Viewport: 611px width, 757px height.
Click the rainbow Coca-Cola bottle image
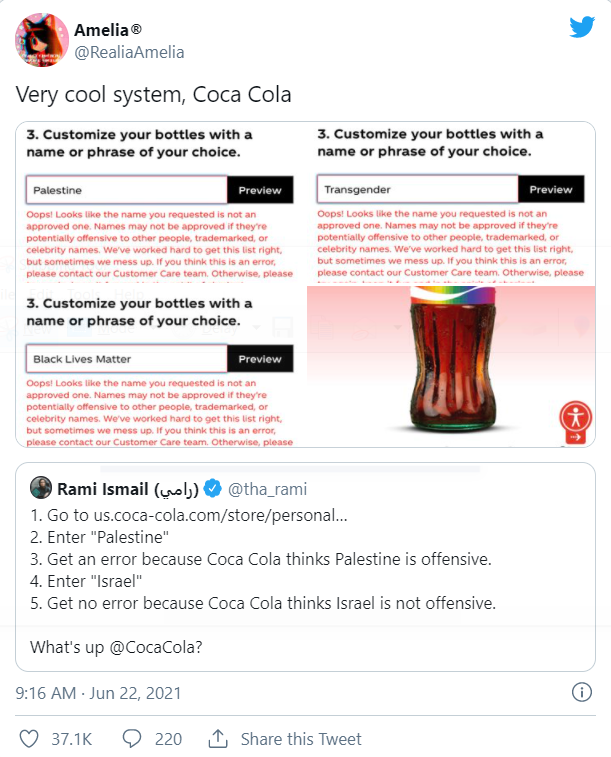click(451, 360)
